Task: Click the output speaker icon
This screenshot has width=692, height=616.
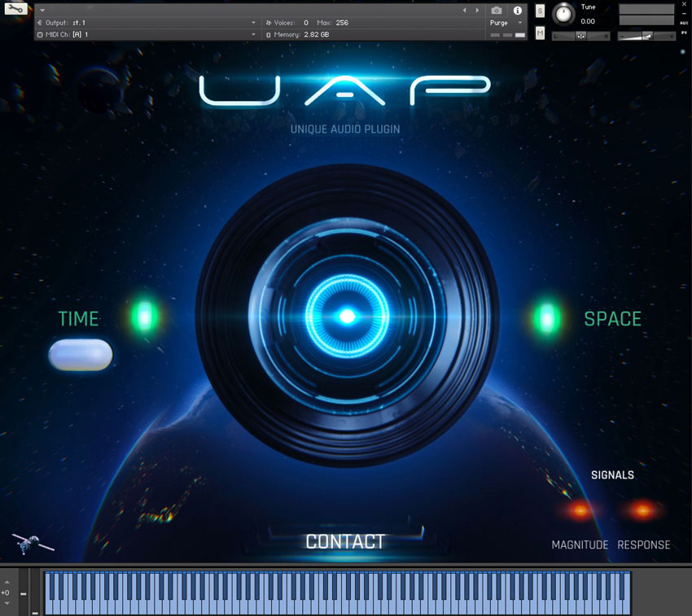Action: (40, 23)
